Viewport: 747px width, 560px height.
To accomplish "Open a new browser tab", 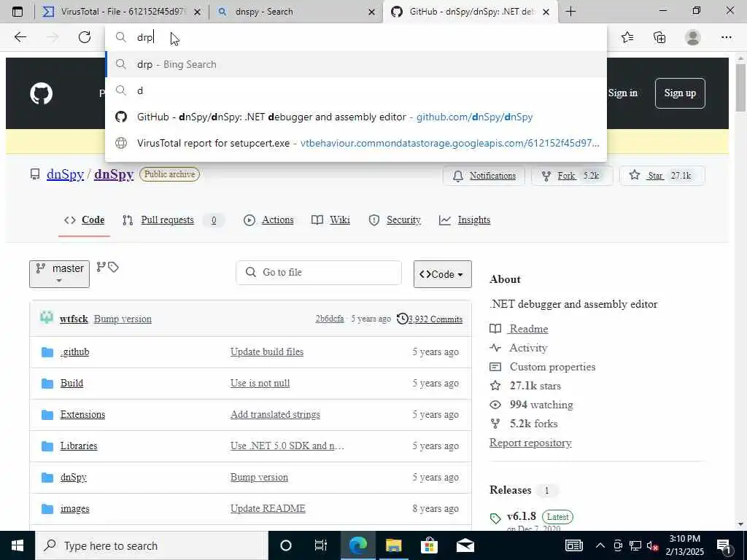I will point(570,12).
